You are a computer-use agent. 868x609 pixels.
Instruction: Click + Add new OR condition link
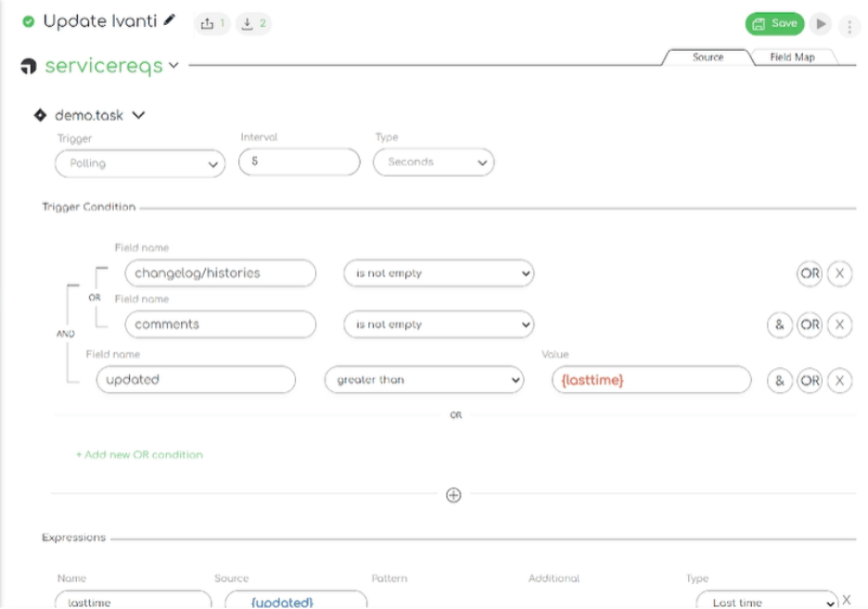(x=139, y=455)
